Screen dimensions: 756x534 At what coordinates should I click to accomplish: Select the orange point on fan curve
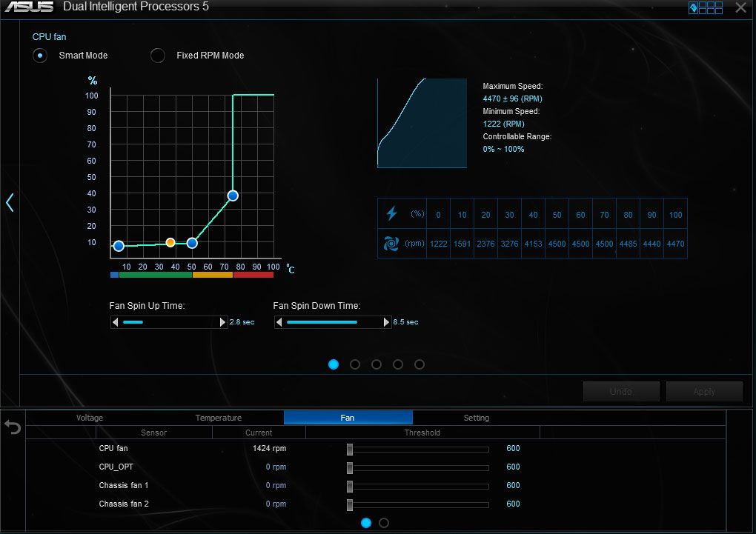tap(170, 242)
